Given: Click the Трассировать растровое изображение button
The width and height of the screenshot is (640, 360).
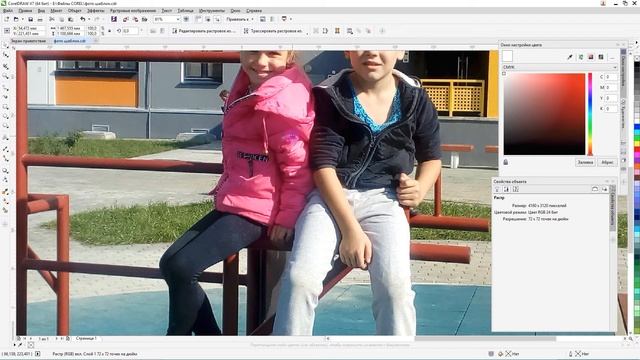Looking at the screenshot, I should click(273, 31).
